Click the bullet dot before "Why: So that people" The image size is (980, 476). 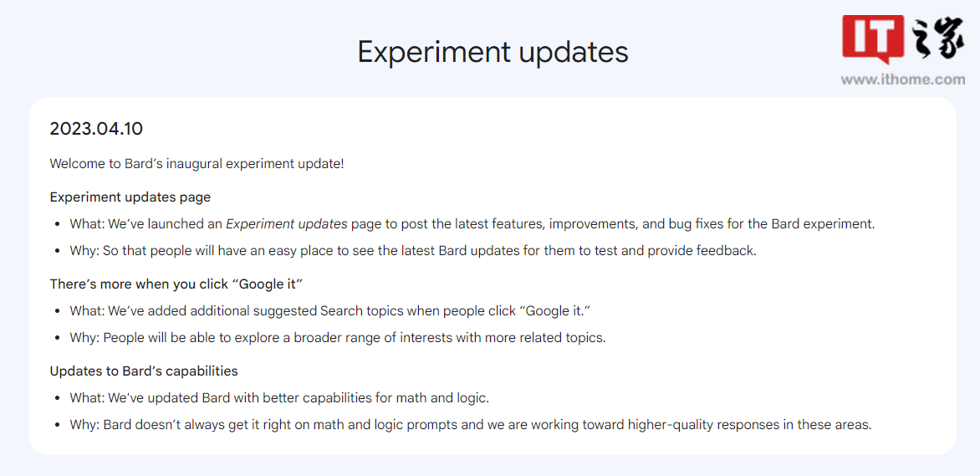57,250
